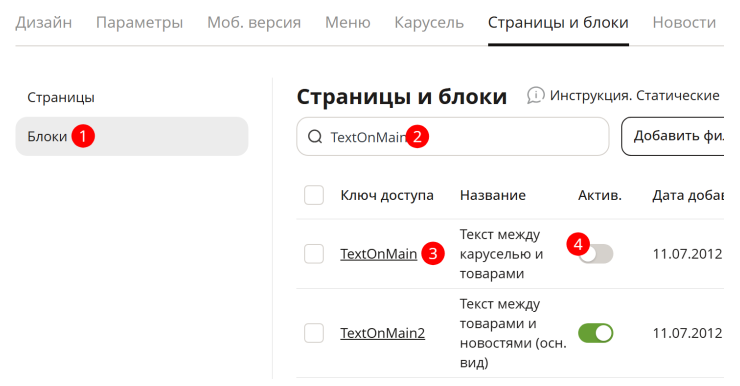Click the search field containing TextOnMain
The image size is (740, 386).
pos(453,136)
